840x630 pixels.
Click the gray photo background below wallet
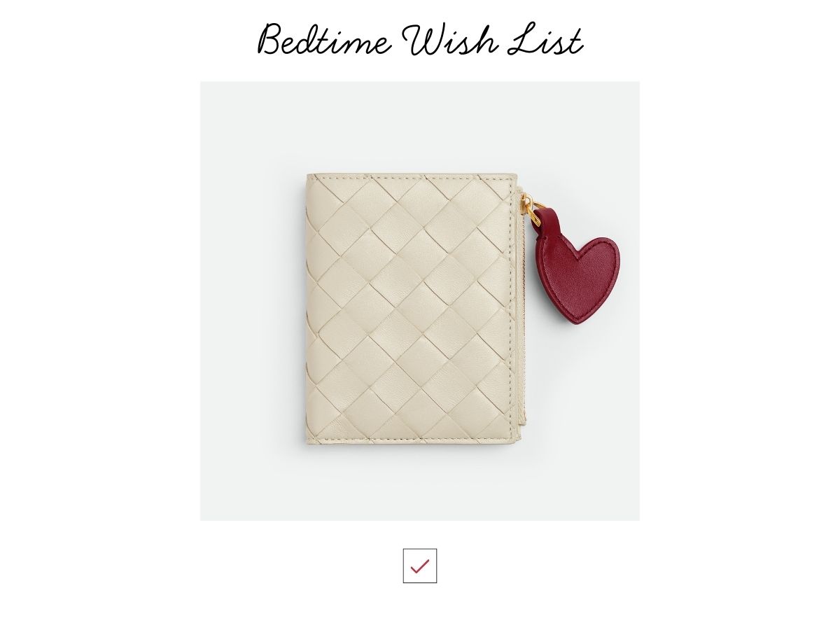click(420, 483)
